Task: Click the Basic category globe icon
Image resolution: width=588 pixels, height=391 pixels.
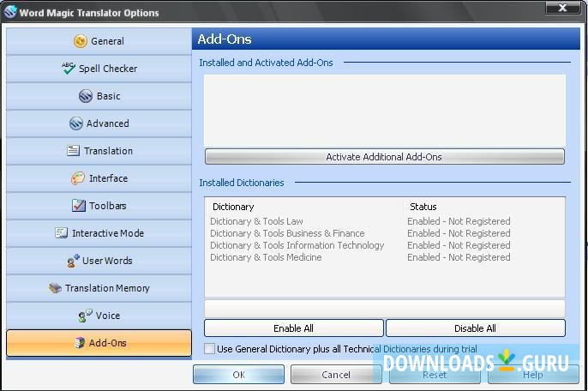Action: pyautogui.click(x=86, y=96)
